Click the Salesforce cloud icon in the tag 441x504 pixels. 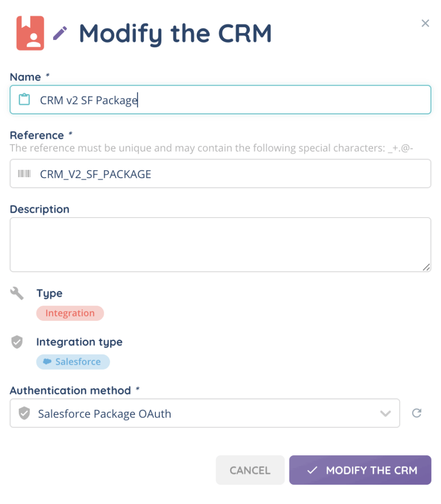point(48,362)
